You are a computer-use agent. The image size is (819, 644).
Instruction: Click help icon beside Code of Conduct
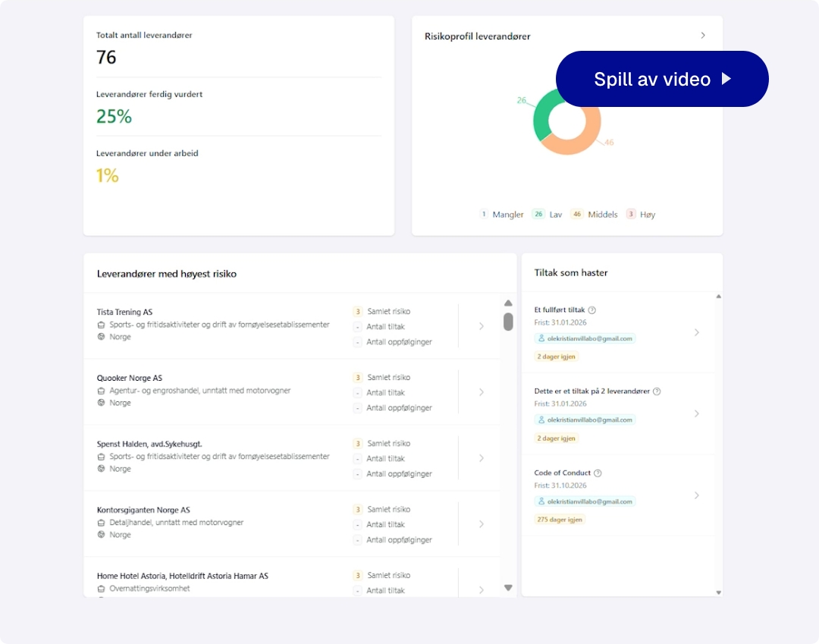click(x=598, y=473)
